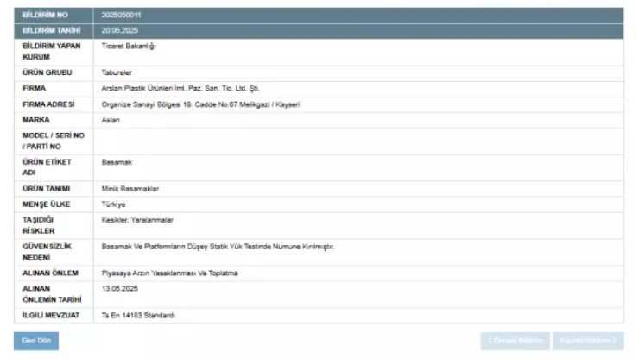Select the Arslan Plastik Ürünleri company name
The image size is (639, 364).
pyautogui.click(x=180, y=88)
